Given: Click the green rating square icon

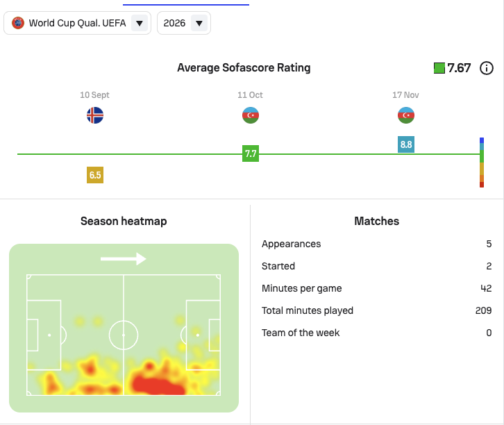Looking at the screenshot, I should pos(439,68).
